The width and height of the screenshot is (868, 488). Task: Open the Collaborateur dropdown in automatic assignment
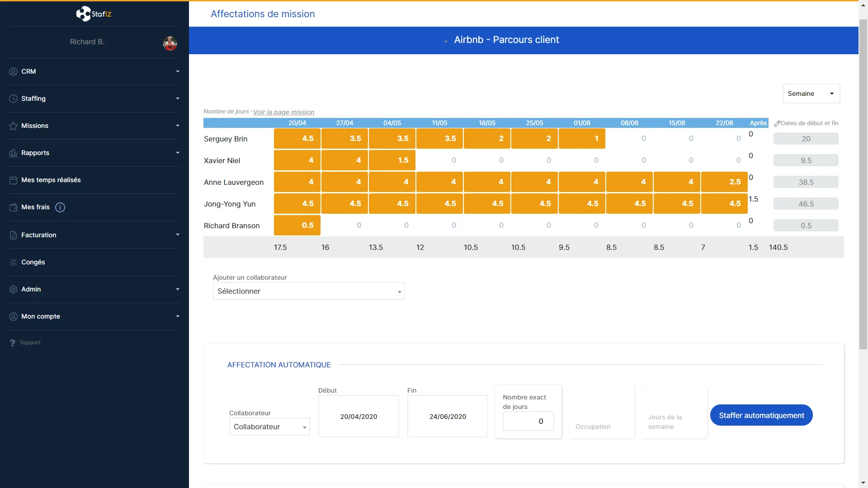(x=269, y=427)
